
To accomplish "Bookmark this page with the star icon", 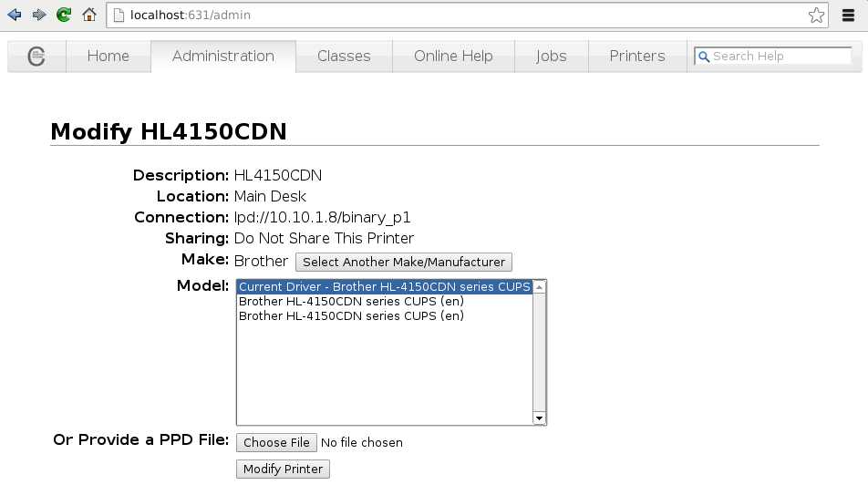I will (816, 15).
